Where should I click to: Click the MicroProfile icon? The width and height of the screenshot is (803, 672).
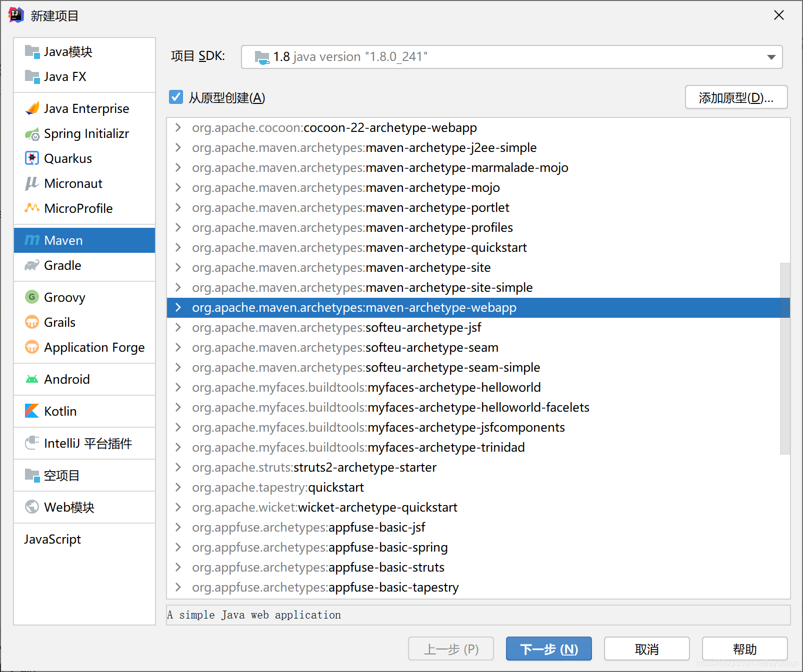point(32,208)
